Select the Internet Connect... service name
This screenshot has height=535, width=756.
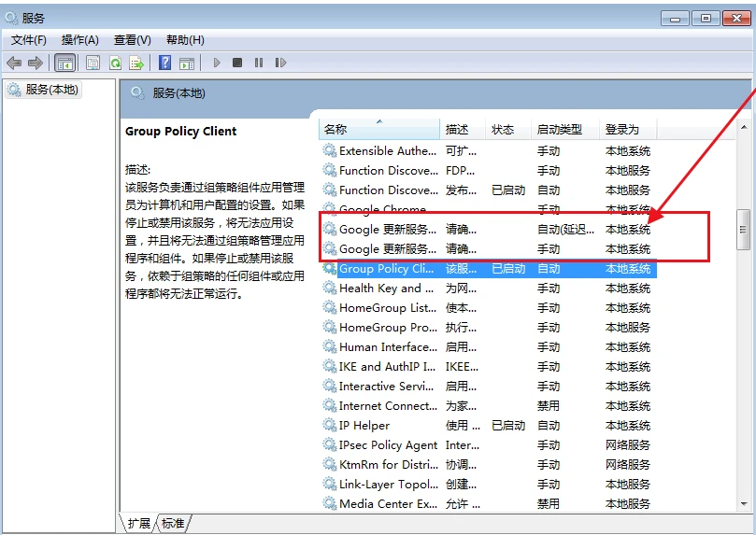point(388,405)
